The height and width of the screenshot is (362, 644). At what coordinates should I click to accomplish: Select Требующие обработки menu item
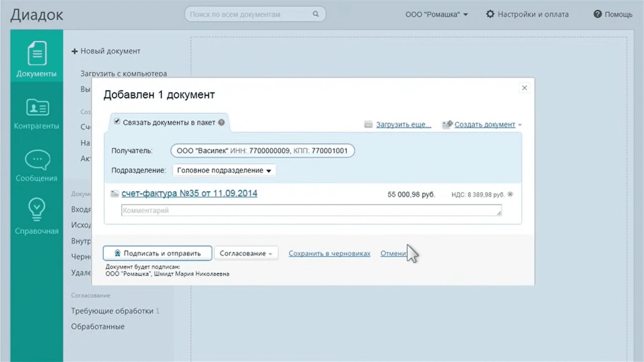pyautogui.click(x=112, y=311)
